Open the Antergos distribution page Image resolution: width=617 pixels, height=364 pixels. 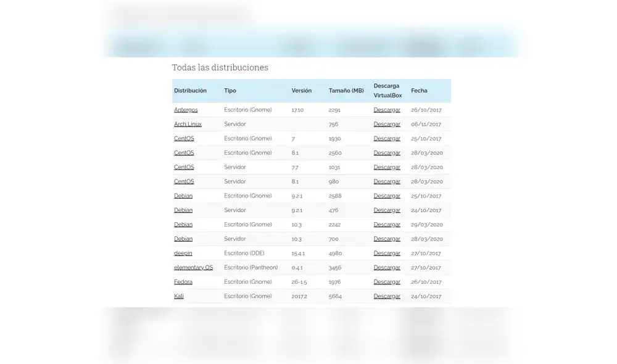point(186,109)
